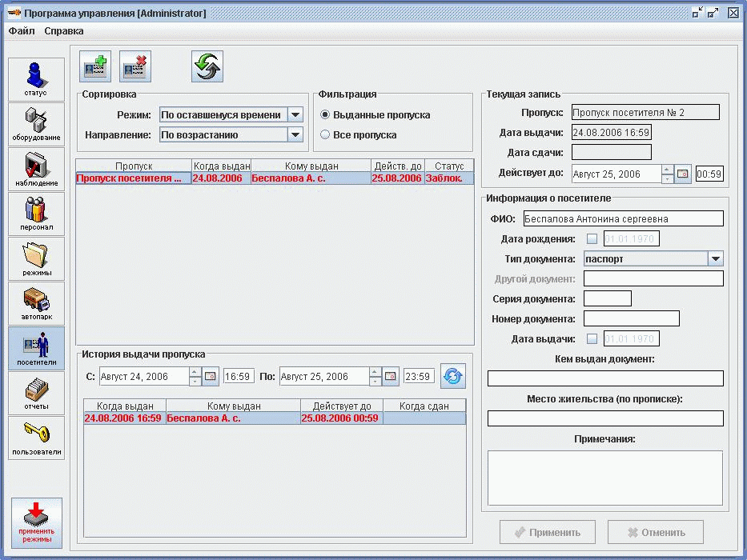747x560 pixels.
Task: Go to the наблюдение sidebar section
Action: click(36, 169)
